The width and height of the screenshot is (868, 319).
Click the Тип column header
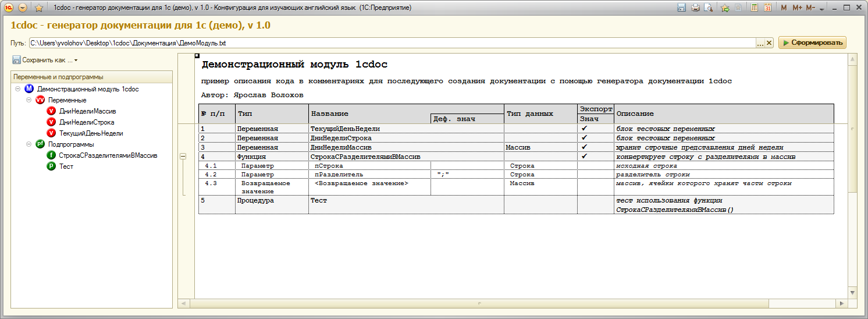click(x=272, y=114)
